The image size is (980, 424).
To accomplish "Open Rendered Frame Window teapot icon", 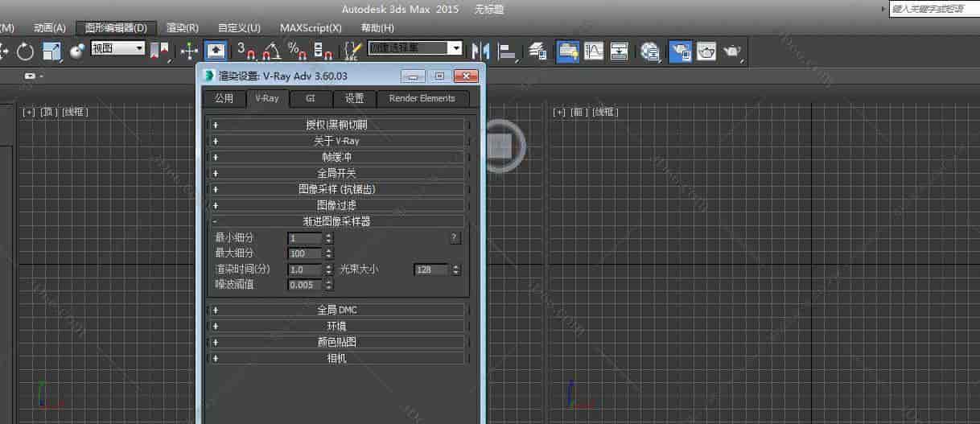I will click(706, 51).
